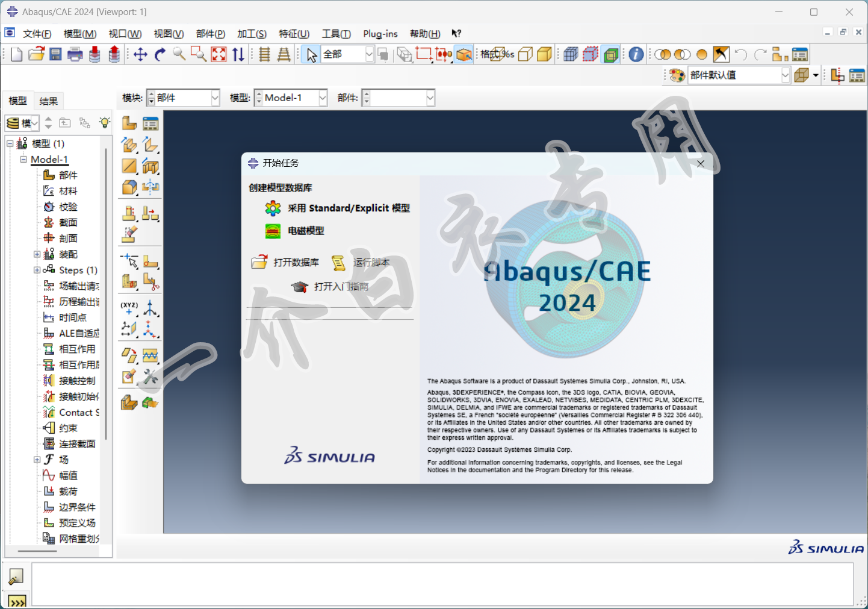Open the Model-1 model dropdown
The image size is (868, 609).
pyautogui.click(x=323, y=98)
